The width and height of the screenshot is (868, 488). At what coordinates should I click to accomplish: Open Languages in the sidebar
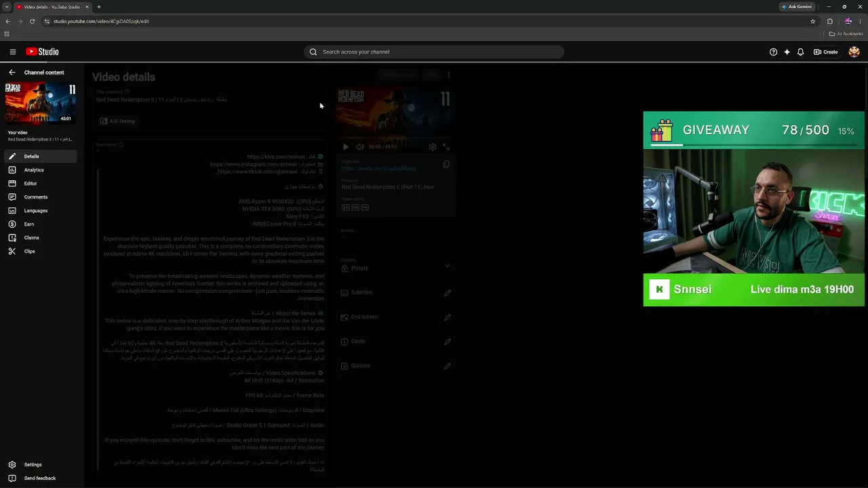pos(41,211)
